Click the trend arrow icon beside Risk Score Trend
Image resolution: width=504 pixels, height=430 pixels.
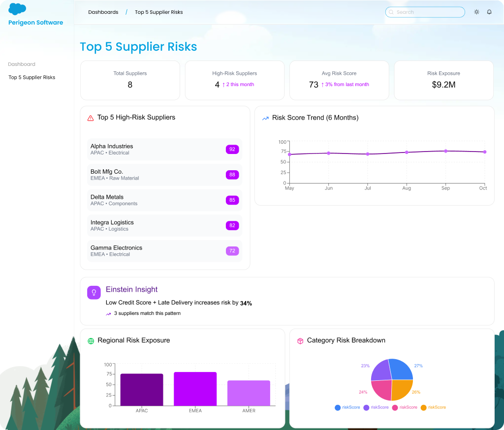265,118
